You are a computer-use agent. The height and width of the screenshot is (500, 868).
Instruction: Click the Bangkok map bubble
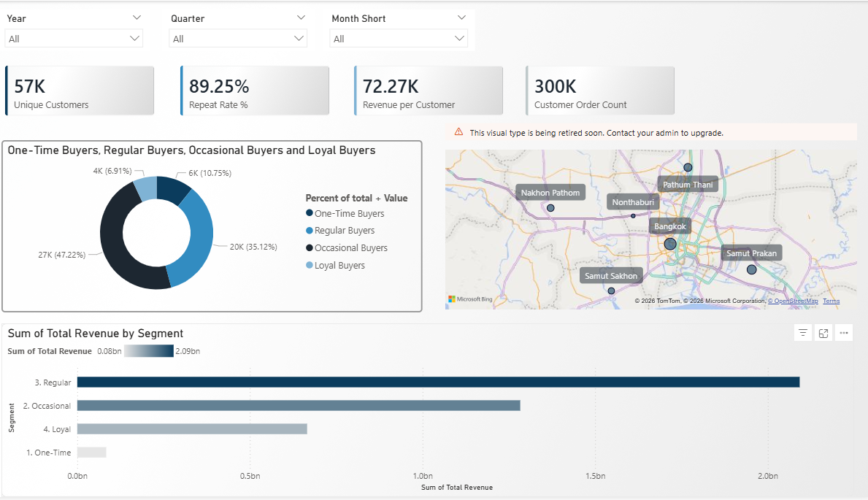coord(670,243)
